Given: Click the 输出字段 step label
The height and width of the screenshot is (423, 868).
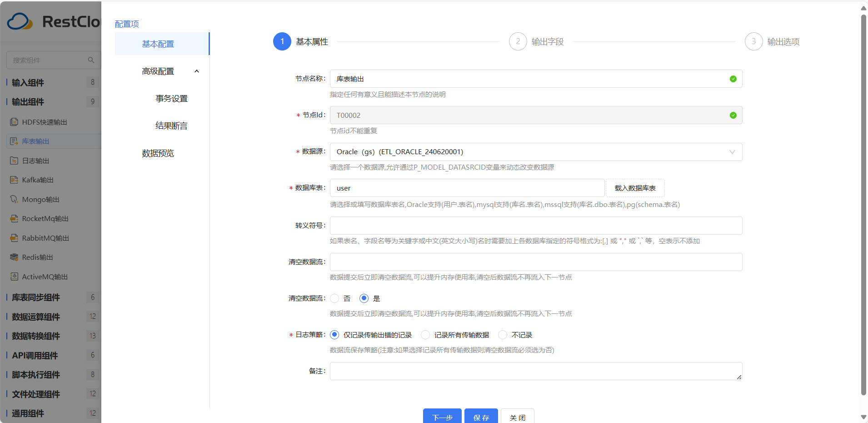Looking at the screenshot, I should point(548,42).
